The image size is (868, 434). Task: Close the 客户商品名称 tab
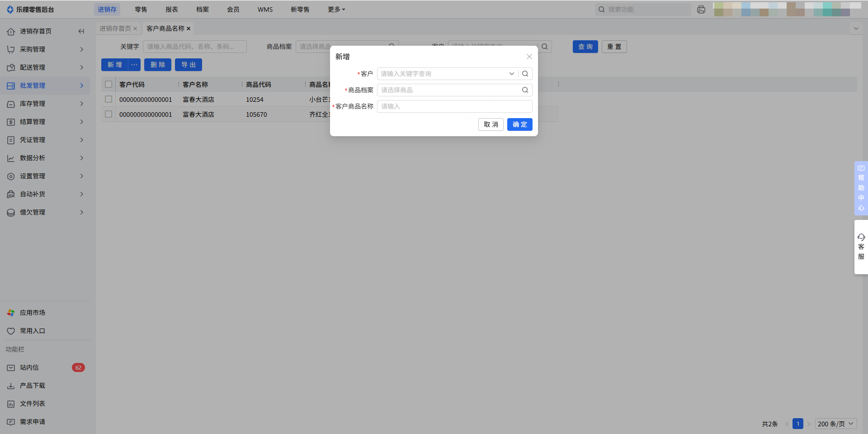189,29
